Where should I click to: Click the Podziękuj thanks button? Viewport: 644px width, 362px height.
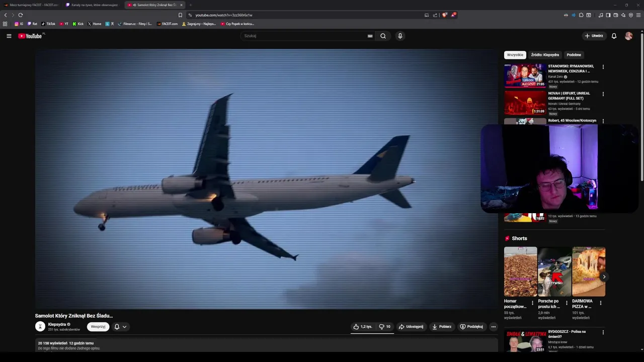tap(471, 327)
